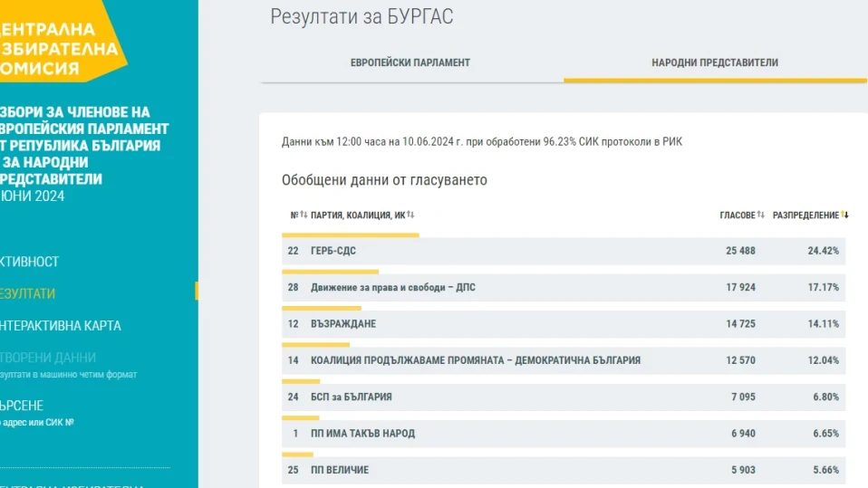Open the ЕВРОПЕЙСКИ ПАРЛАМЕНТ tab
868x488 pixels.
click(410, 62)
